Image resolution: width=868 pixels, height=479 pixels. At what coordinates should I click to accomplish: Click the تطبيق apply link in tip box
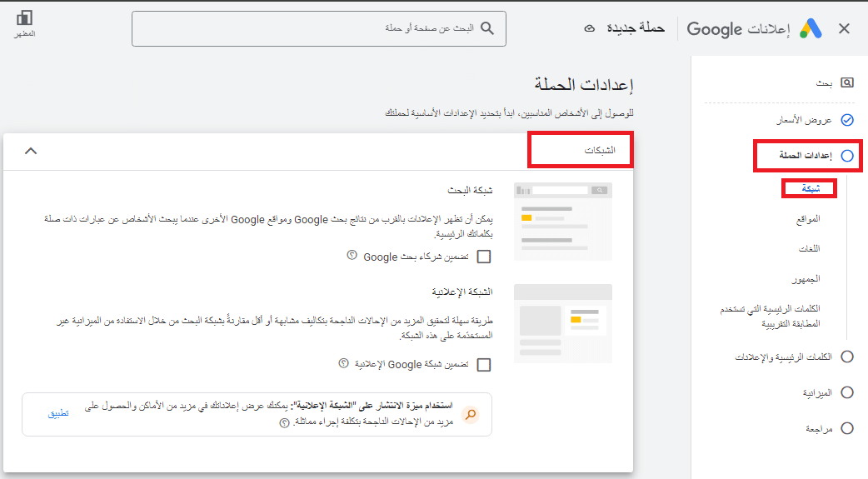[x=58, y=413]
